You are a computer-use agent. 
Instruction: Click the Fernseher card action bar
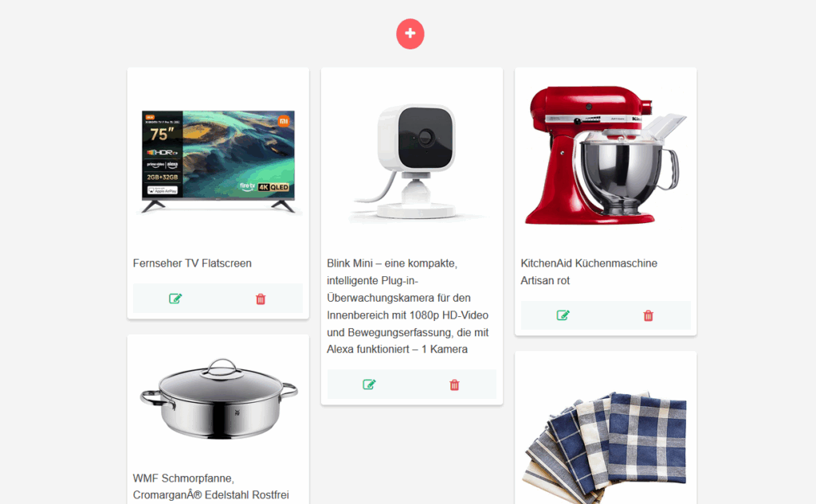point(218,298)
